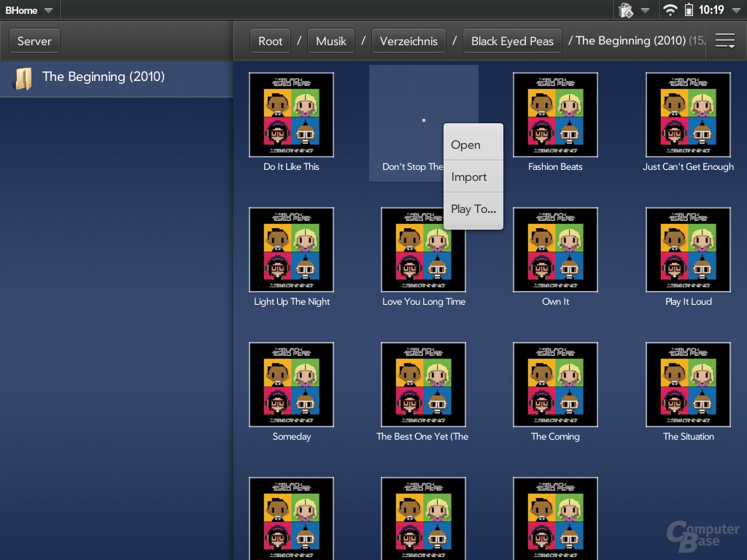Select Play To... in the context menu
747x560 pixels.
pyautogui.click(x=473, y=209)
